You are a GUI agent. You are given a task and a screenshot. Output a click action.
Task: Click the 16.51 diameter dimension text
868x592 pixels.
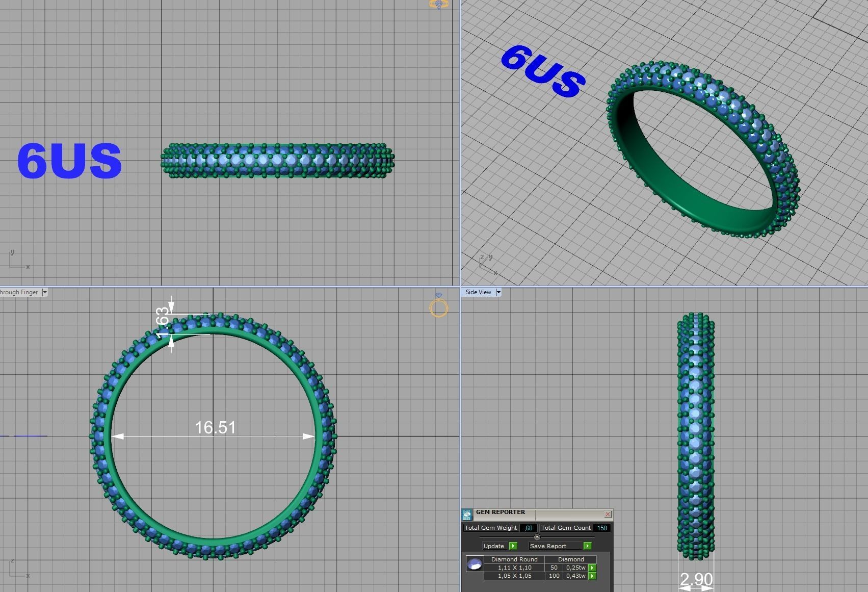(216, 427)
